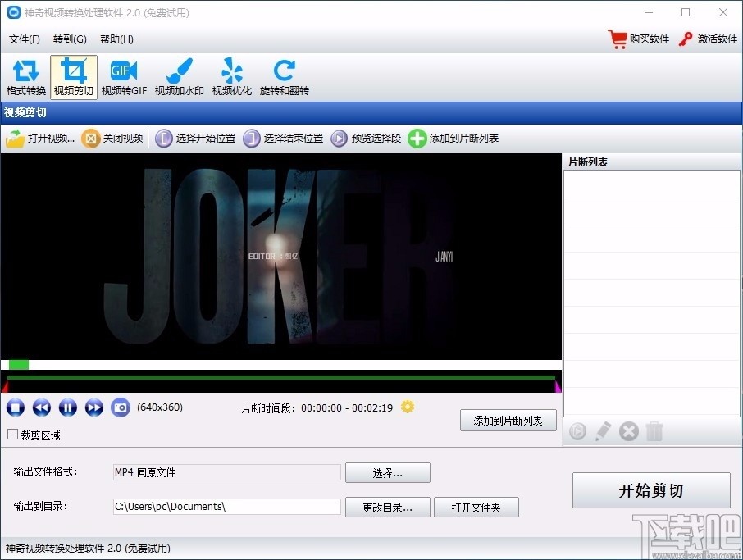This screenshot has height=560, width=743.
Task: Click 打开视频 open video toolbar button
Action: click(x=40, y=139)
